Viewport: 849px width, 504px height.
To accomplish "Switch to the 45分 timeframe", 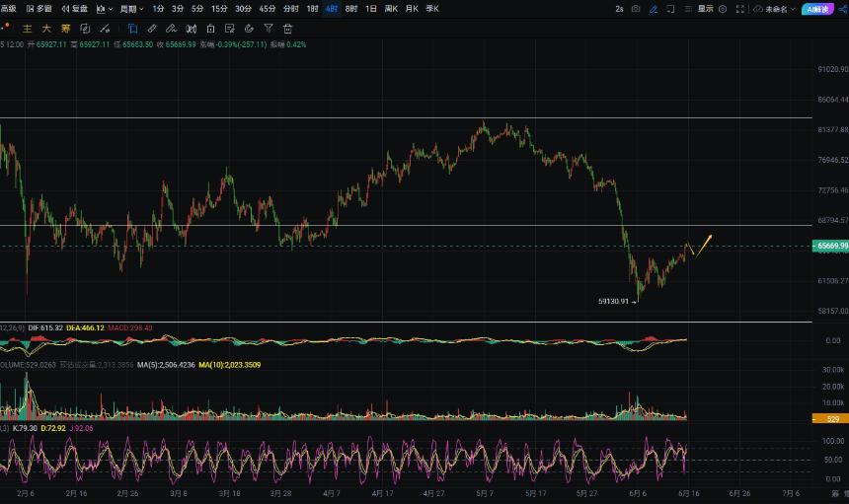I will (x=267, y=9).
